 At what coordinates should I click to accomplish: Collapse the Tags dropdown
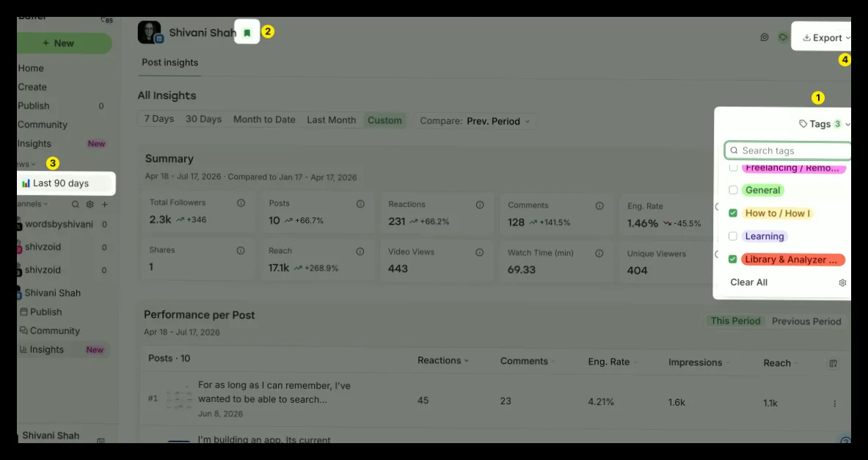click(824, 124)
